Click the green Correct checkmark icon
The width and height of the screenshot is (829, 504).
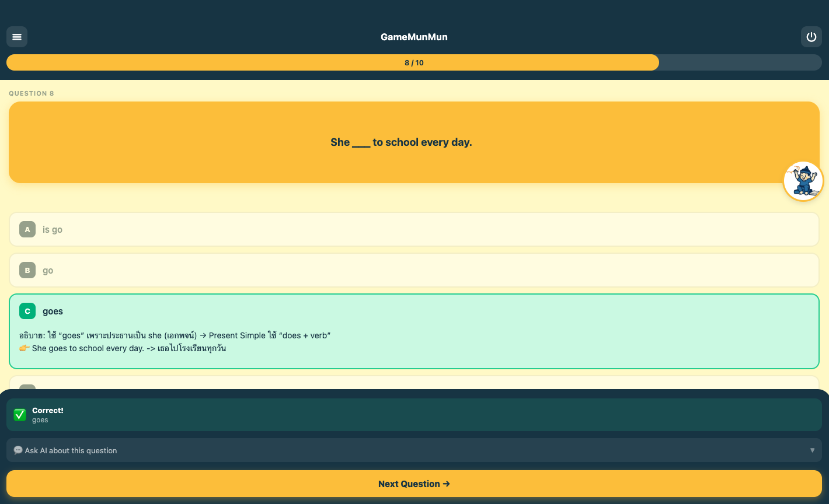coord(20,415)
